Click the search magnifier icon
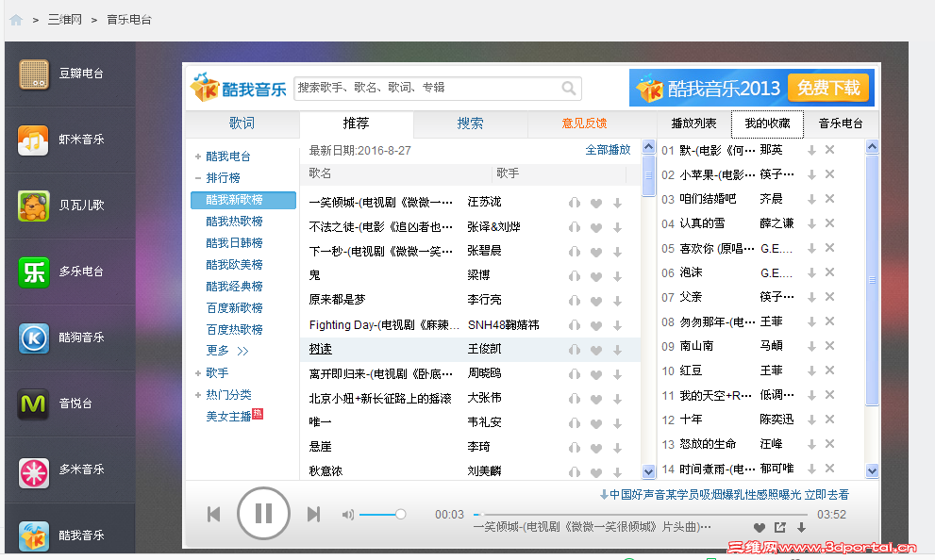The width and height of the screenshot is (935, 560). [x=569, y=89]
